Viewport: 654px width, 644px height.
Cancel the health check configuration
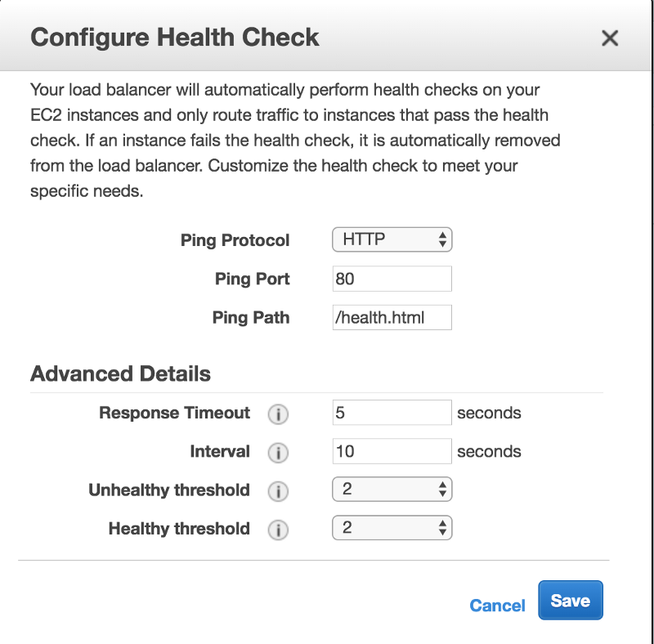pos(497,606)
